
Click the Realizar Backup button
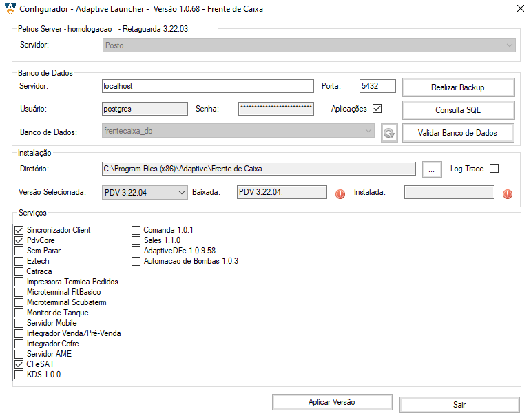click(x=459, y=87)
